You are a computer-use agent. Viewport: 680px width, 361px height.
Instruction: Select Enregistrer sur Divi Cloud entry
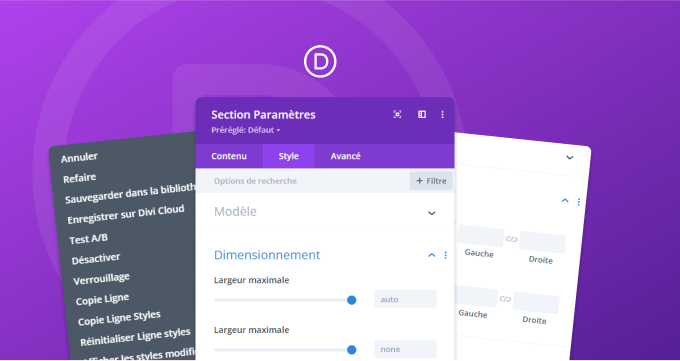(126, 215)
